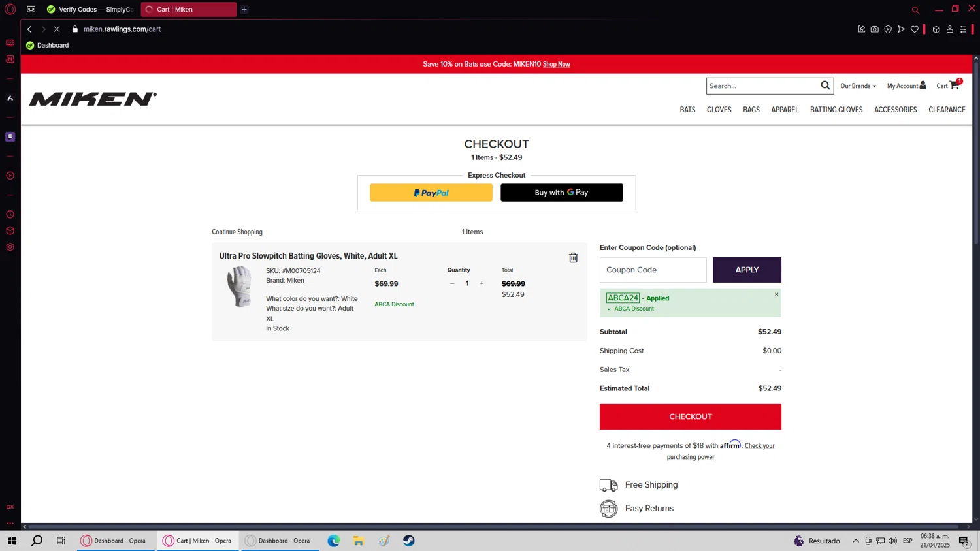Click the Miken logo

click(x=93, y=99)
